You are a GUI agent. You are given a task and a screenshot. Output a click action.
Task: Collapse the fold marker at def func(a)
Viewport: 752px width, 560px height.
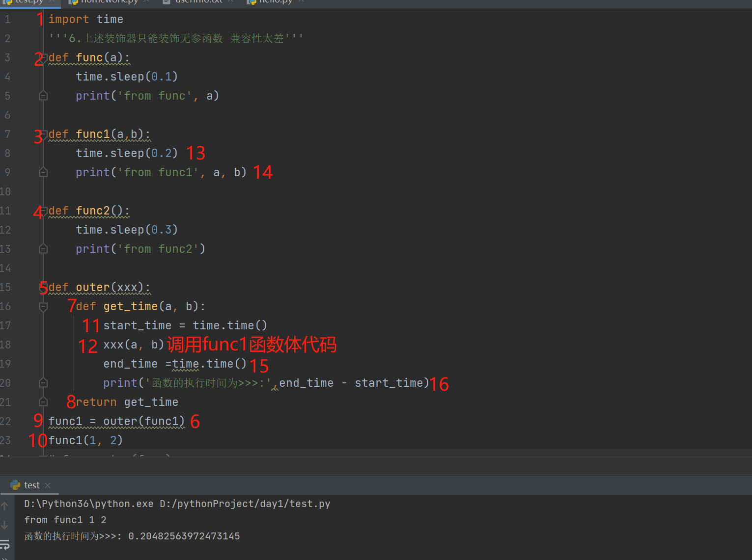coord(43,57)
